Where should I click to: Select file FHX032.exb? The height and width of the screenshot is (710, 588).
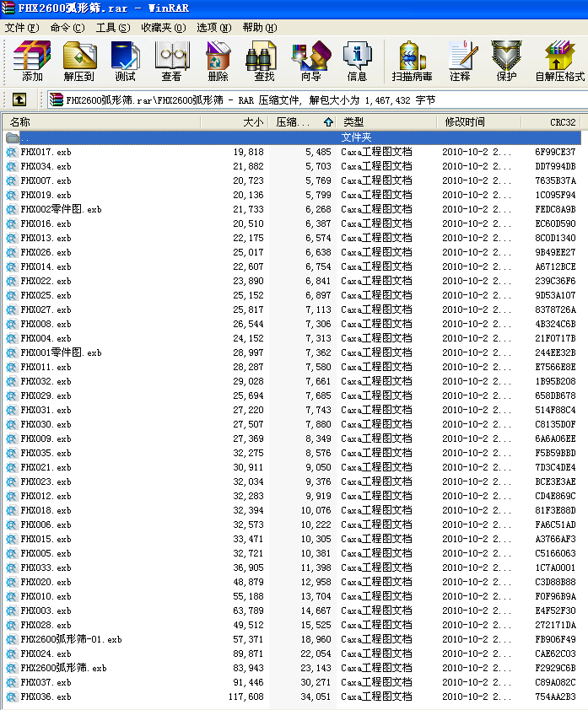46,382
